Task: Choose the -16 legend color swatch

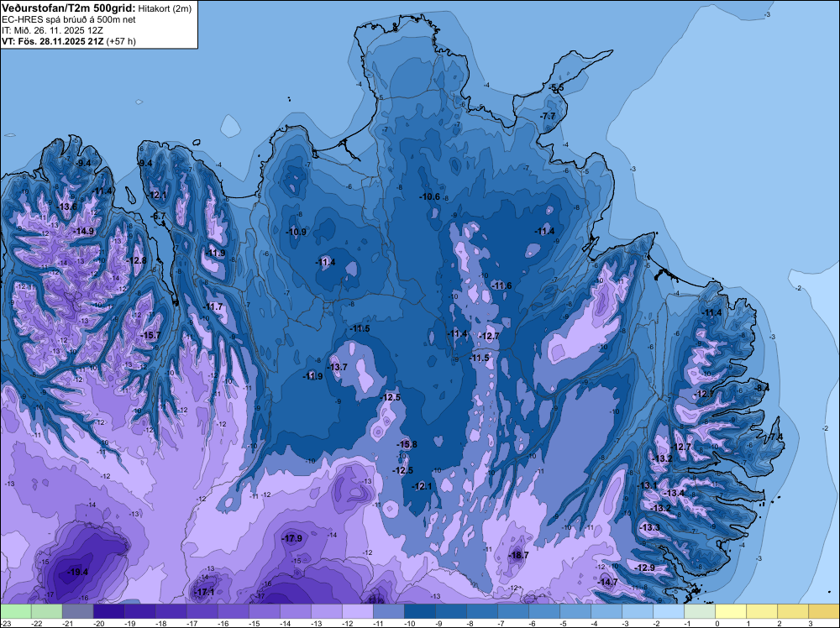Action: coord(233,611)
